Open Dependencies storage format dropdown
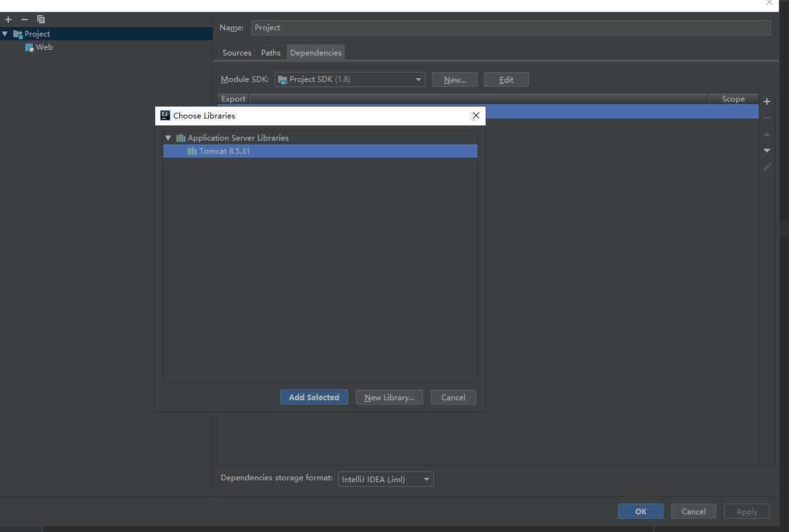The height and width of the screenshot is (532, 789). point(386,480)
